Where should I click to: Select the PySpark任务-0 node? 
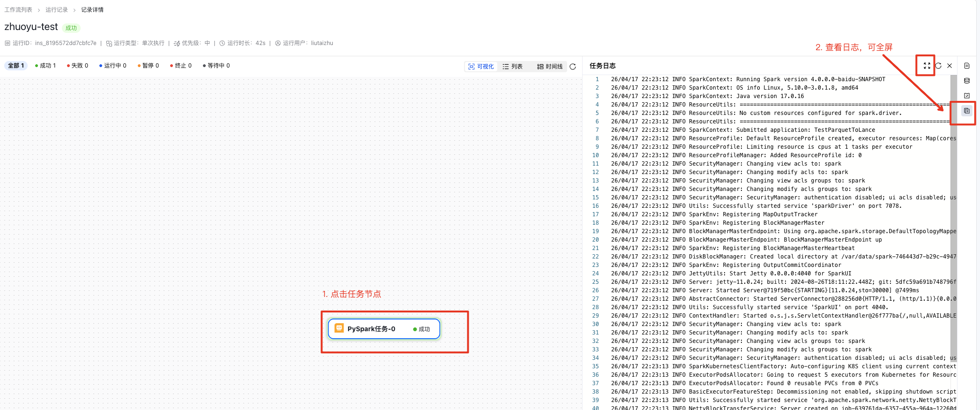click(384, 329)
